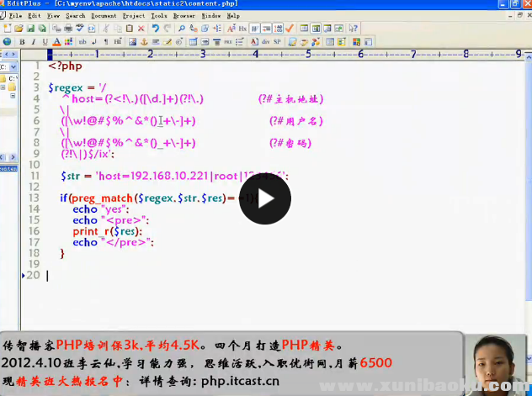Click the Open file folder icon
Screen dimensions: 532x396
tap(20, 29)
